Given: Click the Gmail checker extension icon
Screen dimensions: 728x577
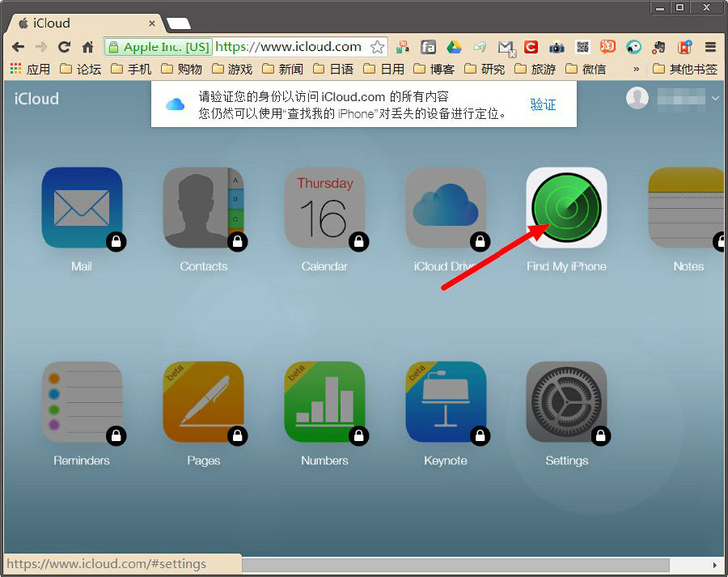Looking at the screenshot, I should (506, 48).
